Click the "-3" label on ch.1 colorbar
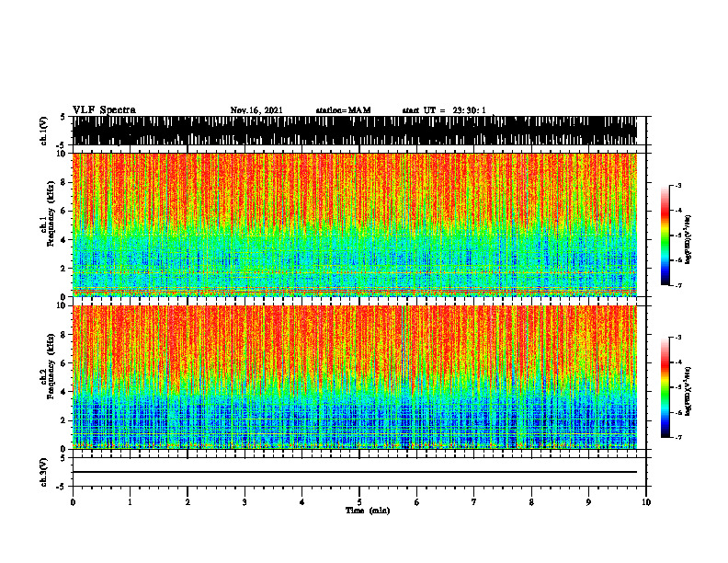Viewport: 728px width, 563px height. [x=678, y=186]
